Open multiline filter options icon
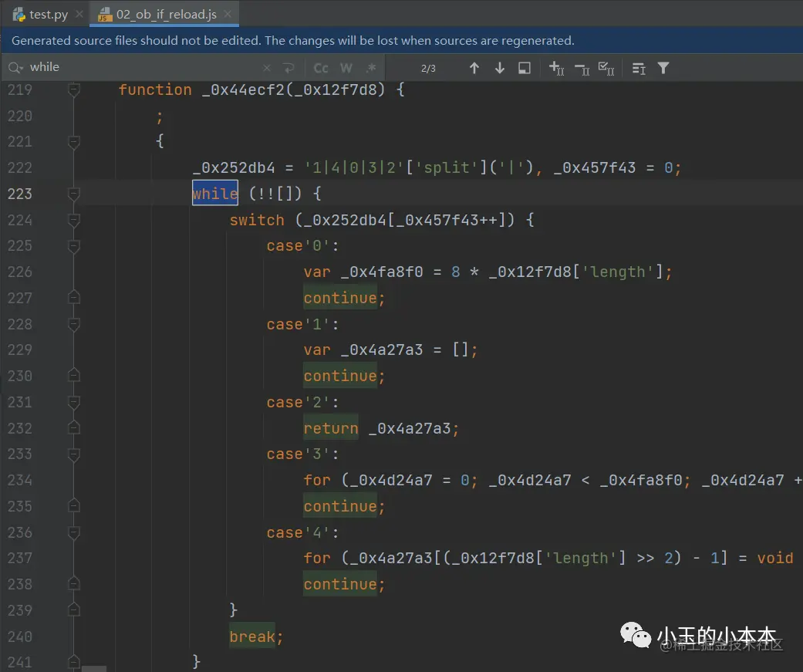This screenshot has height=672, width=803. coord(639,68)
